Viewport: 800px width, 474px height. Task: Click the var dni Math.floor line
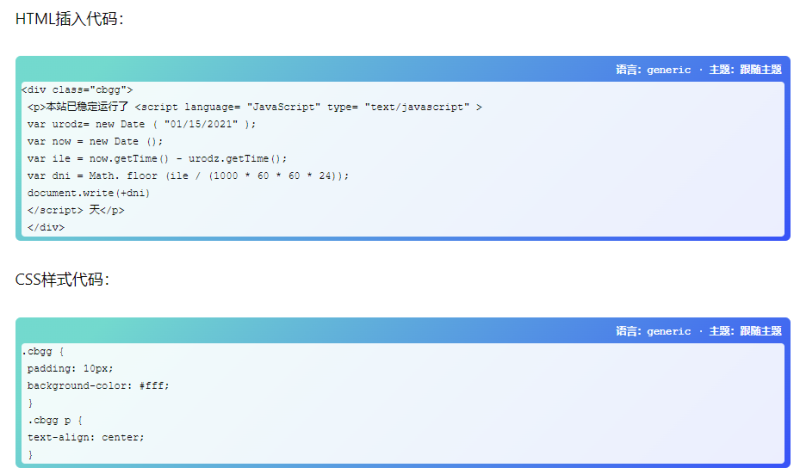pos(188,175)
